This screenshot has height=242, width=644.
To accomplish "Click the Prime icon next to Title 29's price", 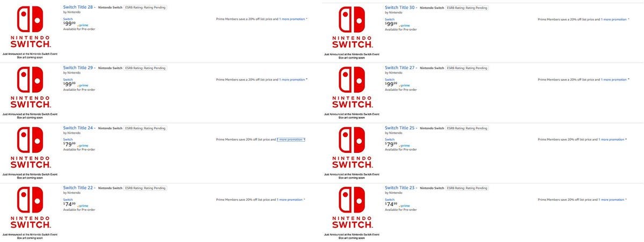I will pyautogui.click(x=83, y=85).
